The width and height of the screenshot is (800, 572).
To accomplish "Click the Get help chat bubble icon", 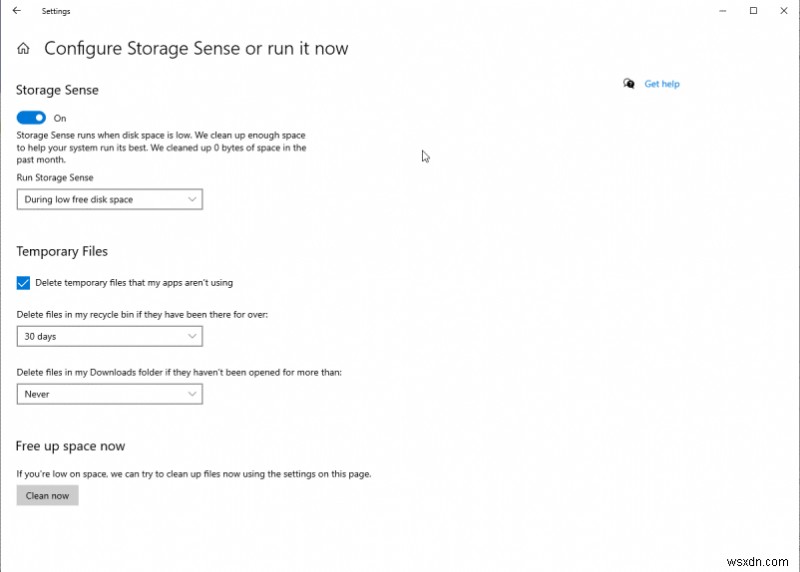I will pos(629,84).
